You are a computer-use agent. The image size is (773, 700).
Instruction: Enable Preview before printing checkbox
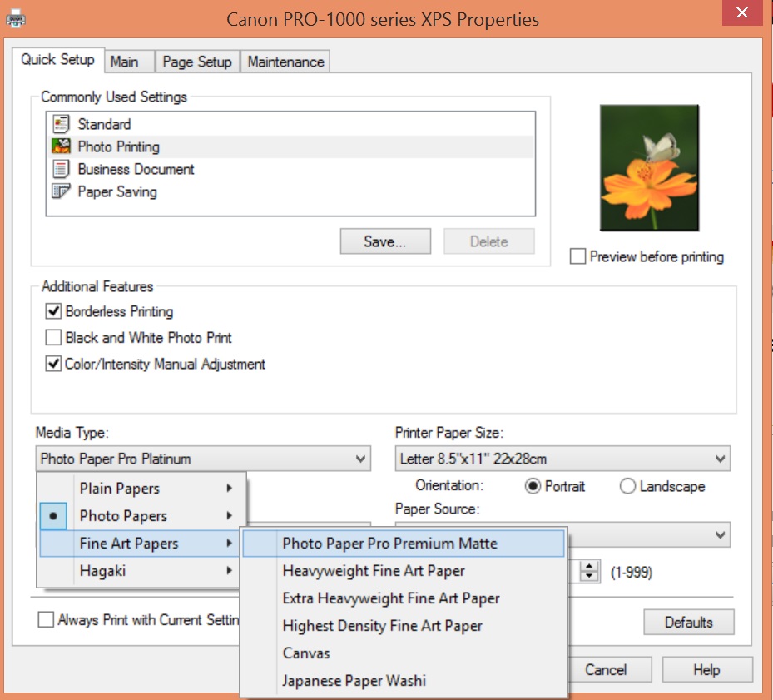point(577,256)
